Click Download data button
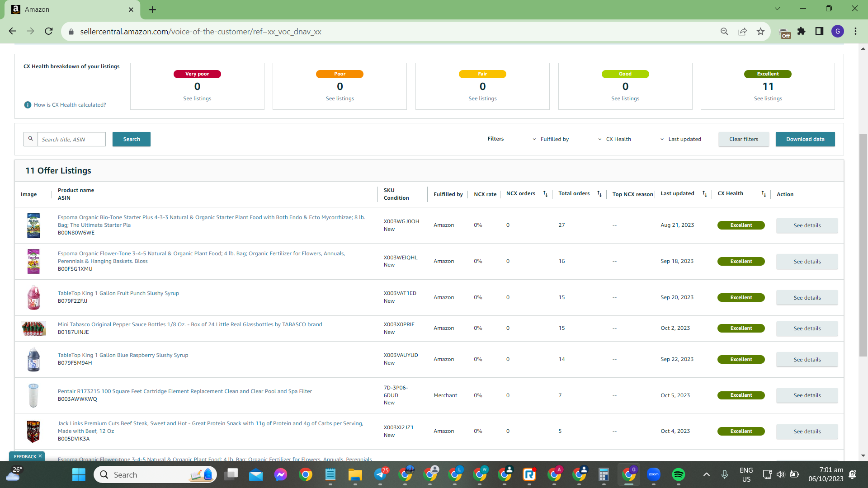The height and width of the screenshot is (488, 868). [x=805, y=139]
